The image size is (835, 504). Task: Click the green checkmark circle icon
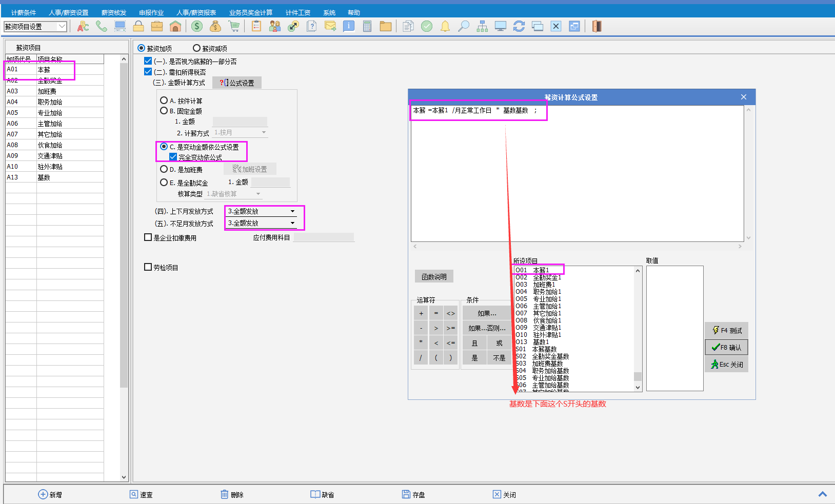point(427,26)
